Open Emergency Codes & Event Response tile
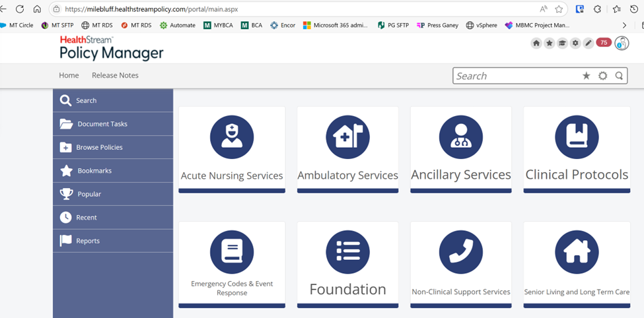 (232, 264)
